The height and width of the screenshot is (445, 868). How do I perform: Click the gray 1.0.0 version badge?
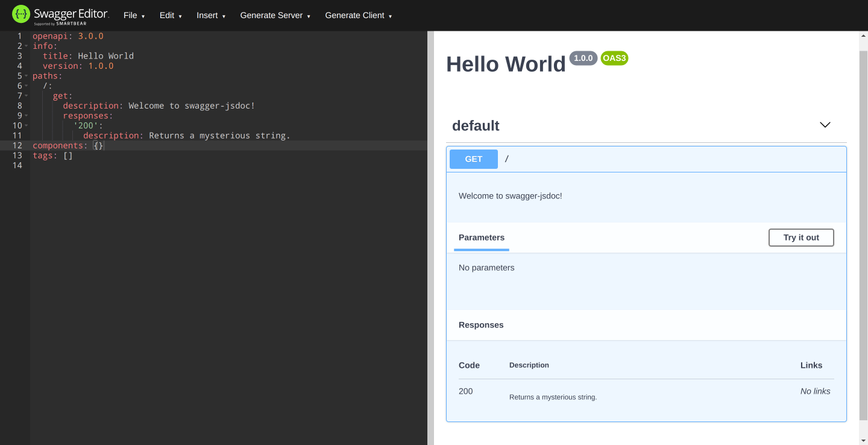point(583,58)
